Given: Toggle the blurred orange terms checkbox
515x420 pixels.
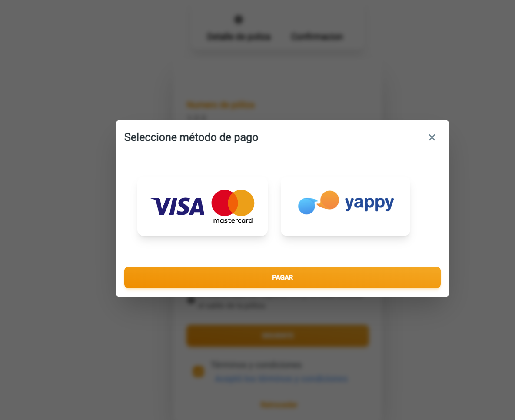Looking at the screenshot, I should (198, 372).
